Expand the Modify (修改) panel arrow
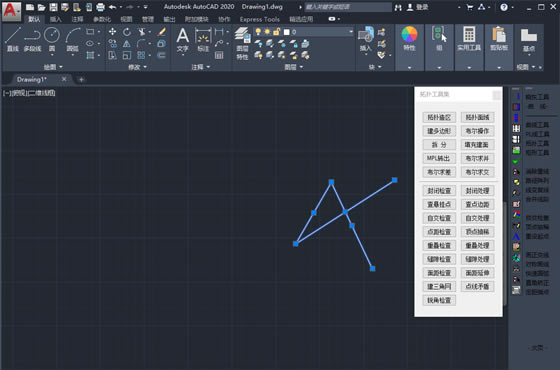Viewport: 560px width, 370px height. point(145,67)
